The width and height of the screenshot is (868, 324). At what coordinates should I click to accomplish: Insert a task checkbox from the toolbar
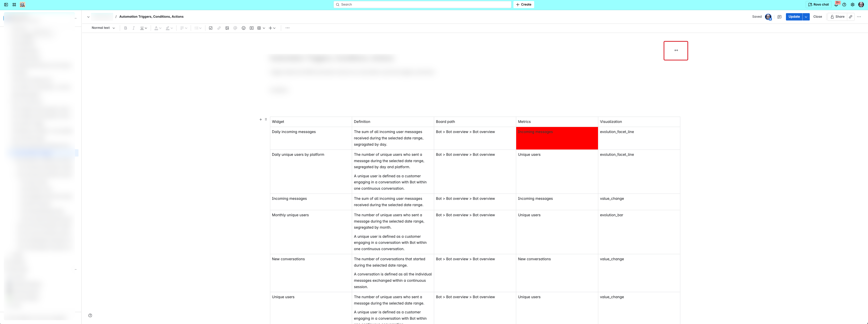[x=210, y=28]
